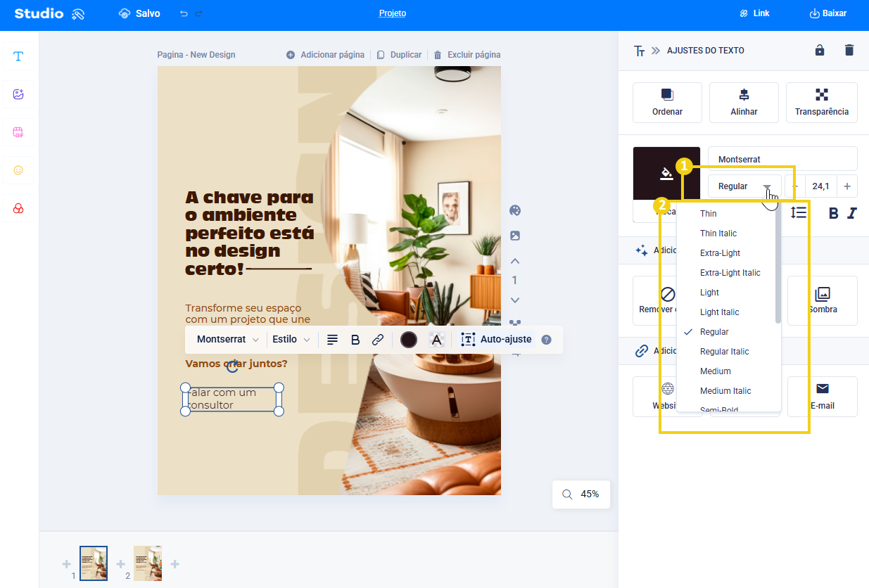Select page 1 thumbnail

click(x=94, y=563)
